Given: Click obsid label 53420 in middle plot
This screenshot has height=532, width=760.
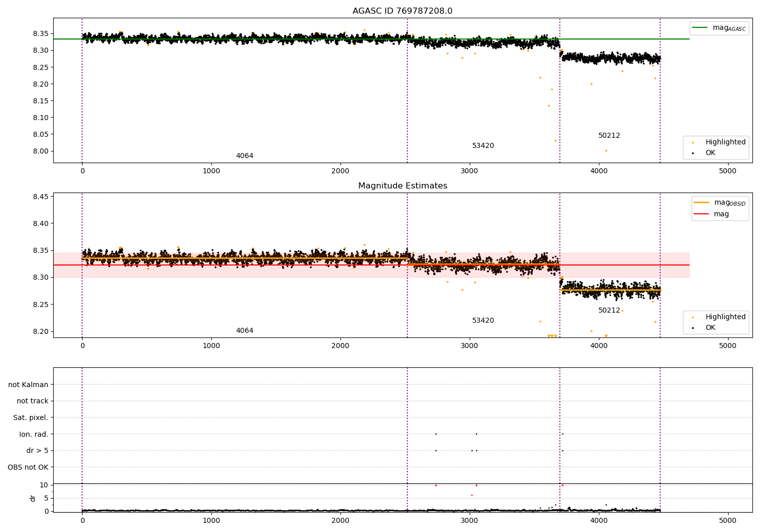Looking at the screenshot, I should coord(483,321).
